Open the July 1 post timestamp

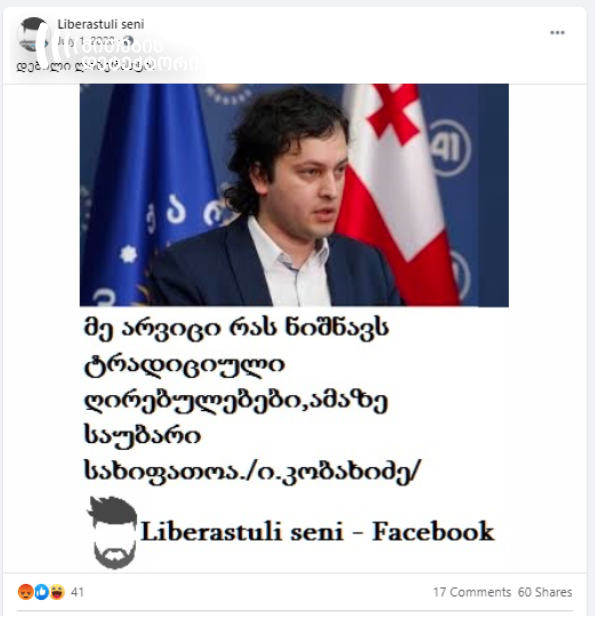coord(86,41)
